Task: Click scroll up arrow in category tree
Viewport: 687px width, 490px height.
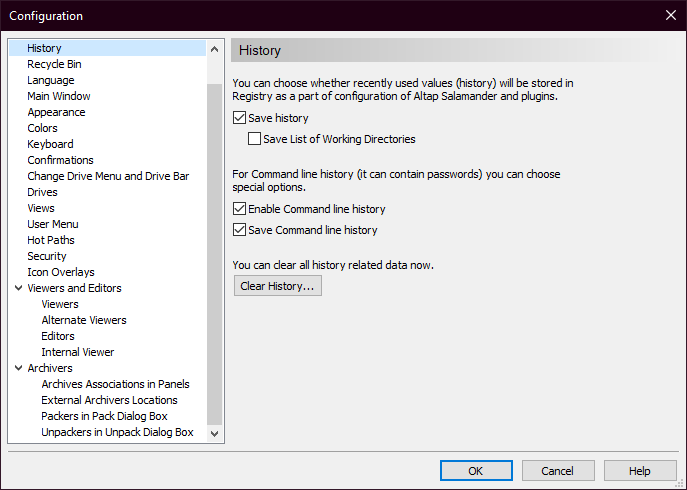Action: pos(214,48)
